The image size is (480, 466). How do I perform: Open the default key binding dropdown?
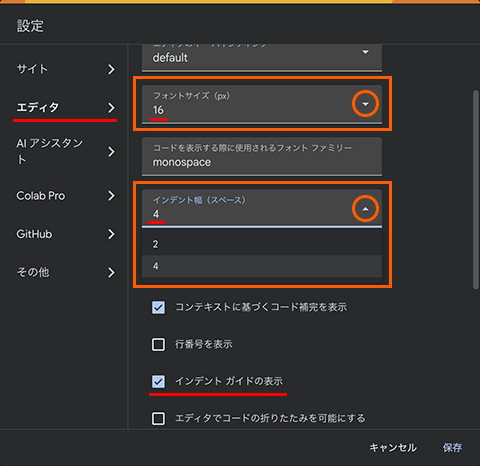pos(262,57)
